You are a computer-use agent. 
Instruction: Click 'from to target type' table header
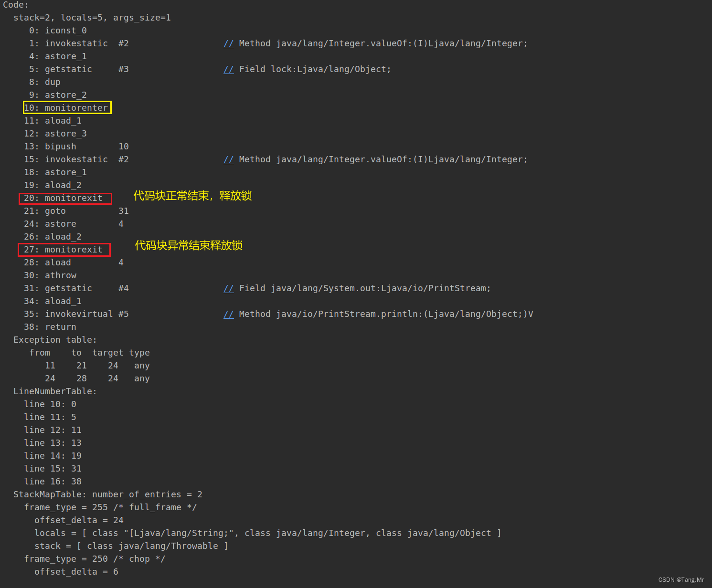pyautogui.click(x=90, y=353)
